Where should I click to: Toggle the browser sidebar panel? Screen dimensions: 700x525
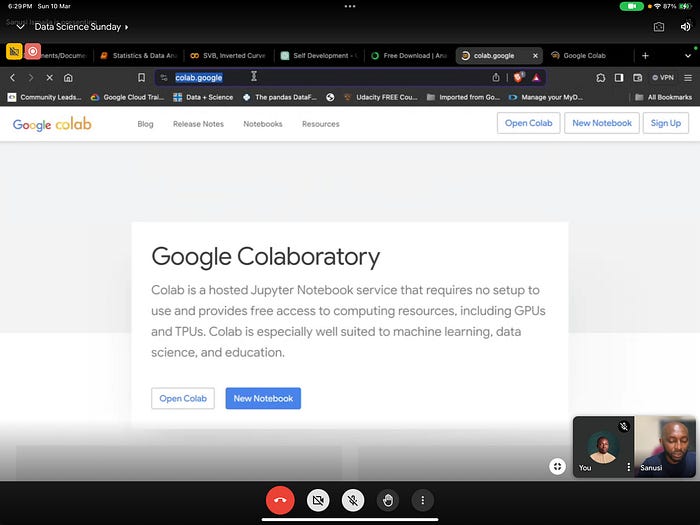pos(619,78)
